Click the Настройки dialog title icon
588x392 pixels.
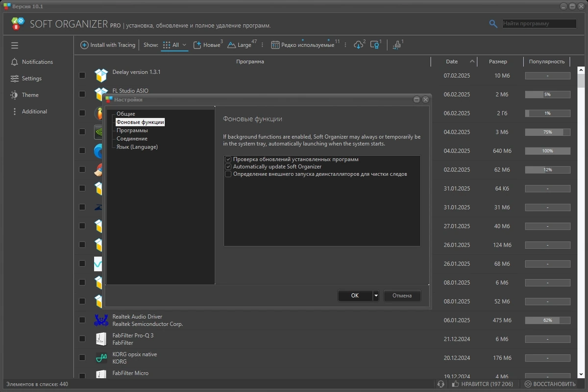pyautogui.click(x=109, y=99)
